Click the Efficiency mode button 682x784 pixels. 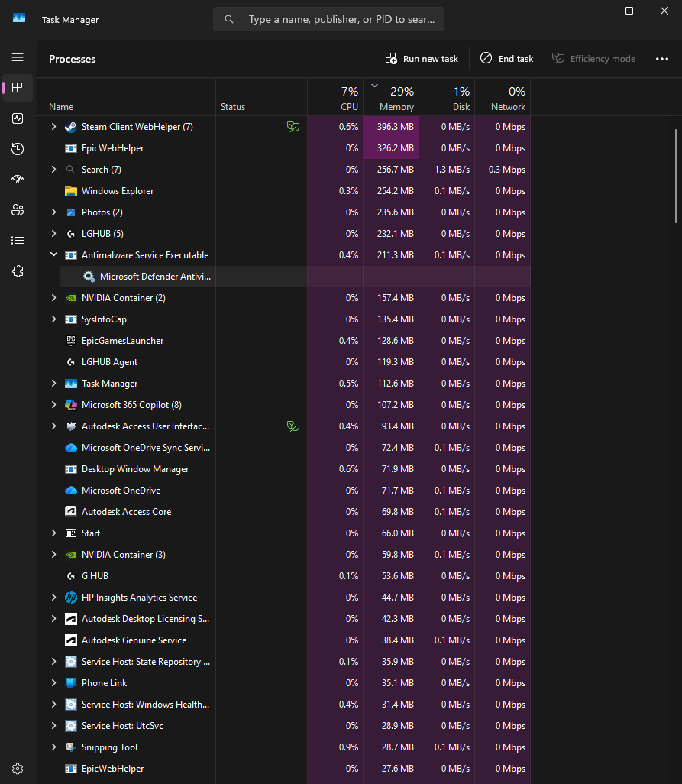pos(593,59)
